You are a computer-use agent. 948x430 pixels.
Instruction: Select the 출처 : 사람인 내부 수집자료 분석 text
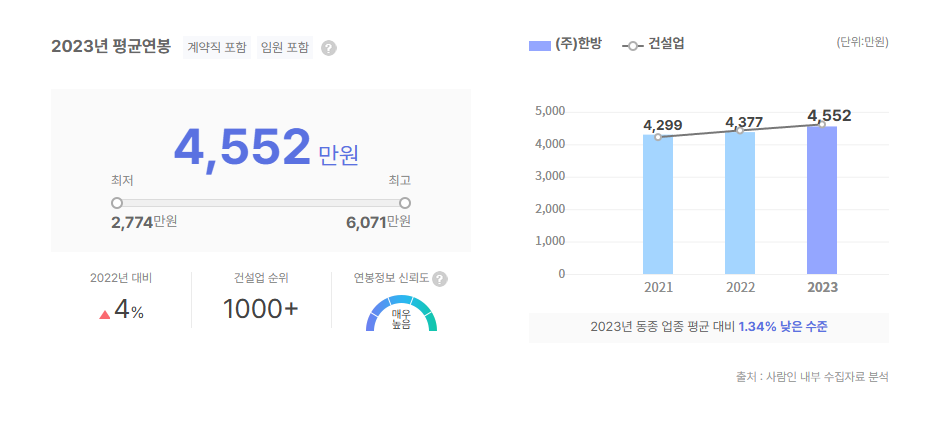point(812,376)
